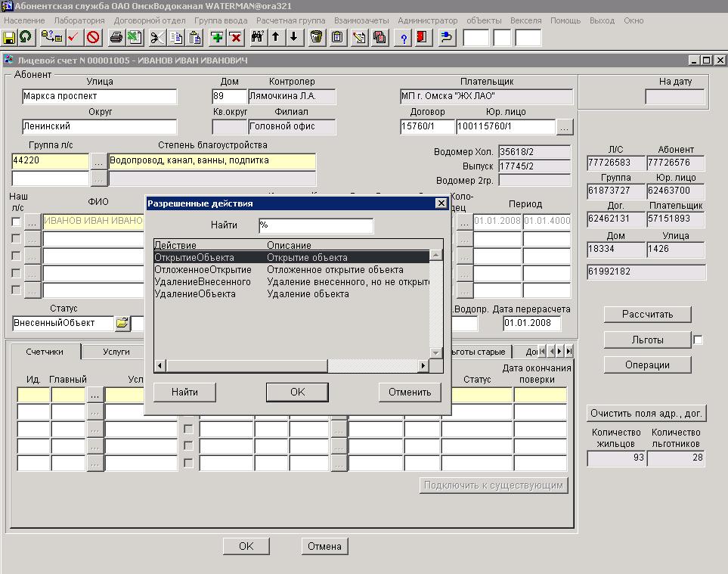Click the binoculars search icon
Viewport: 728px width, 574px height.
pos(256,37)
